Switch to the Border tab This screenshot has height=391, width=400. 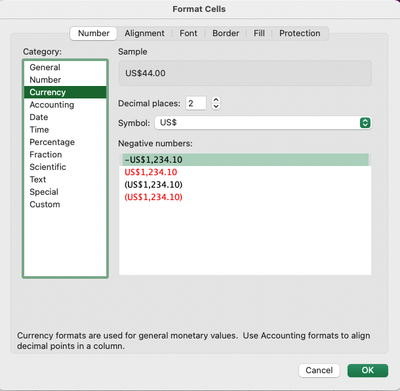click(226, 33)
